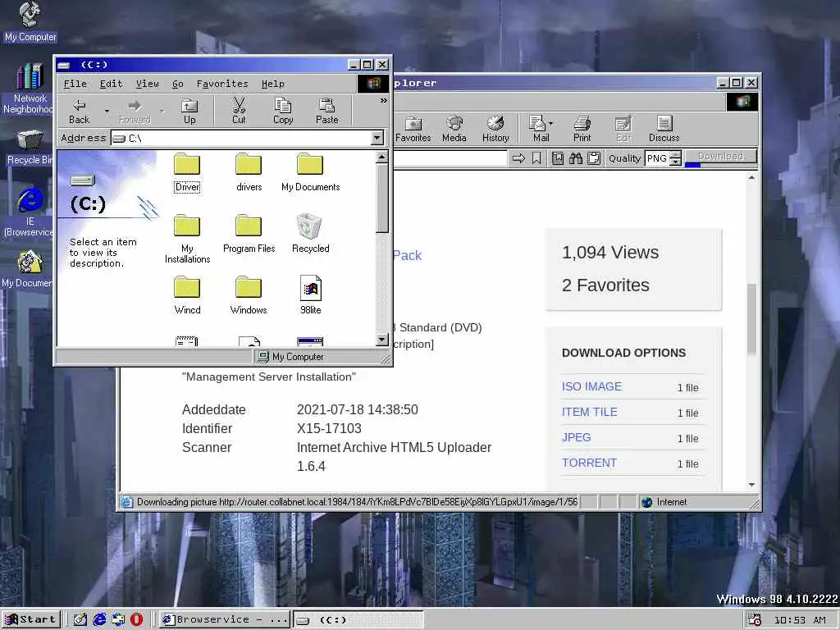Screen dimensions: 840x630
Task: Open the Go menu
Action: 178,84
